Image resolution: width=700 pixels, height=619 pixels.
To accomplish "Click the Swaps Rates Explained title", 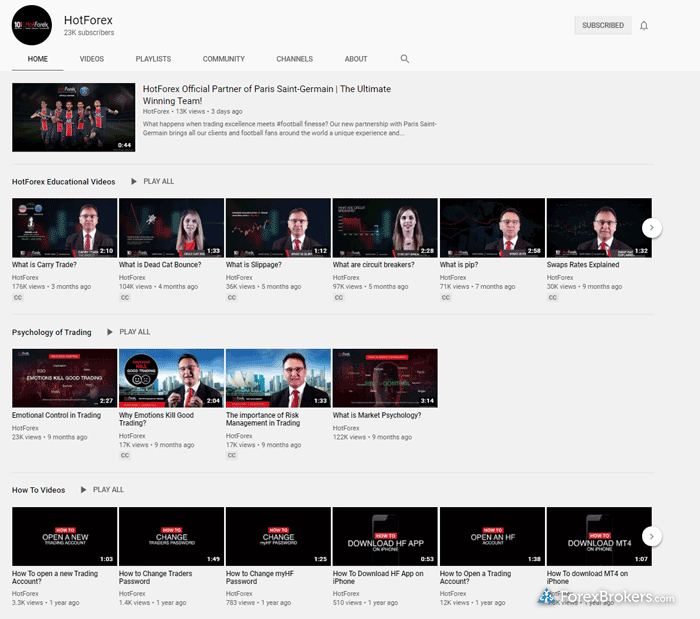I will tap(583, 265).
